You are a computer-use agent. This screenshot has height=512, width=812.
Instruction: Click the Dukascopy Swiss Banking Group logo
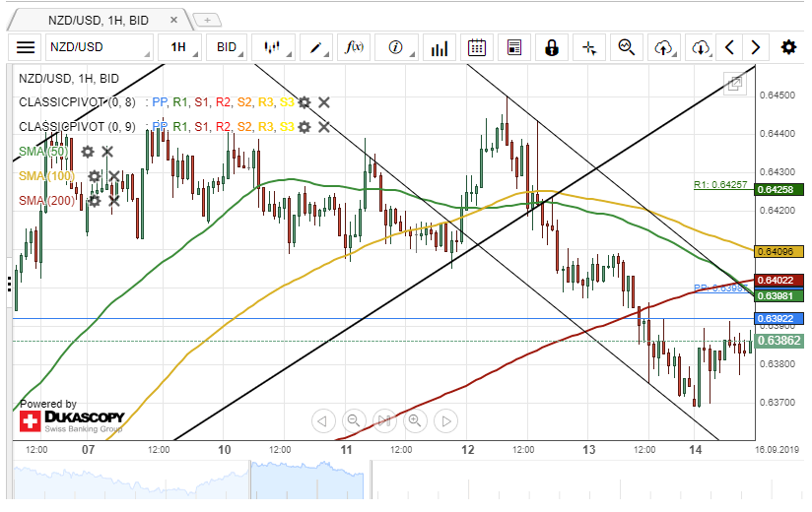tap(71, 422)
